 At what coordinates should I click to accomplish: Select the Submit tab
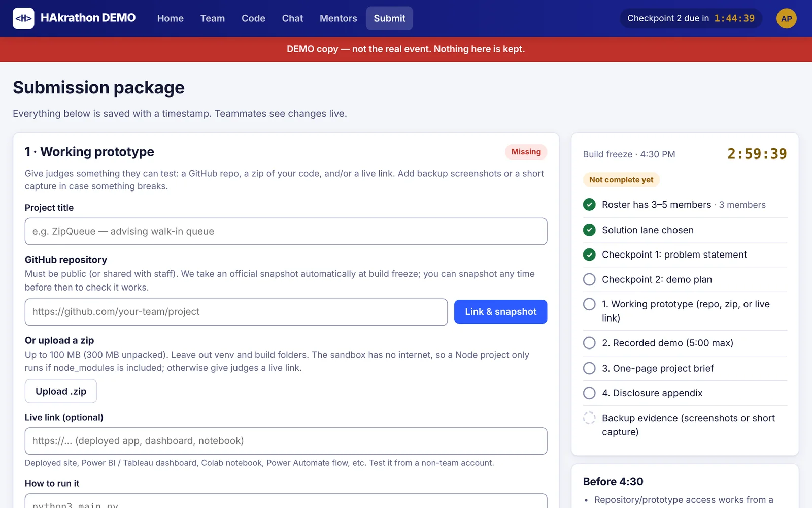pos(390,18)
